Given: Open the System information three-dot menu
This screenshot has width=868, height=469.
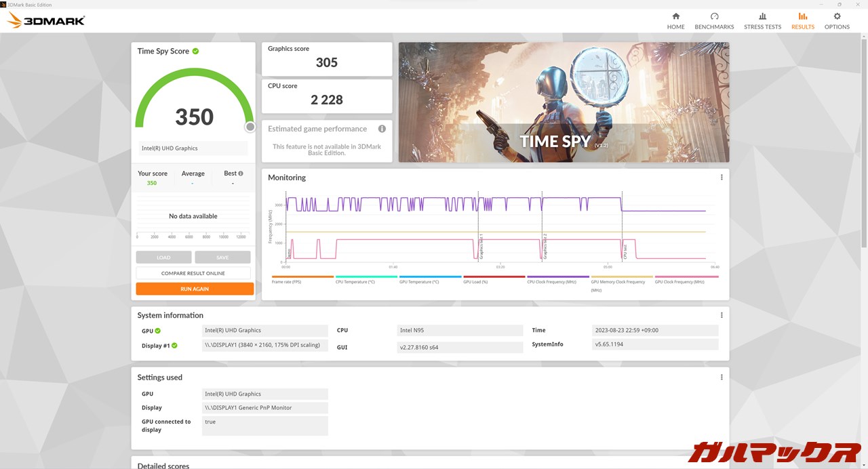Looking at the screenshot, I should [722, 315].
